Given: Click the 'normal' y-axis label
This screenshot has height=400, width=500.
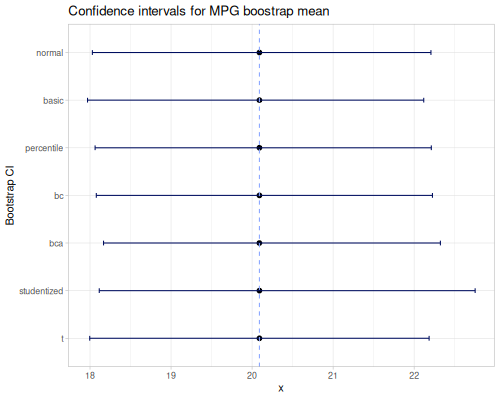Looking at the screenshot, I should 50,53.
